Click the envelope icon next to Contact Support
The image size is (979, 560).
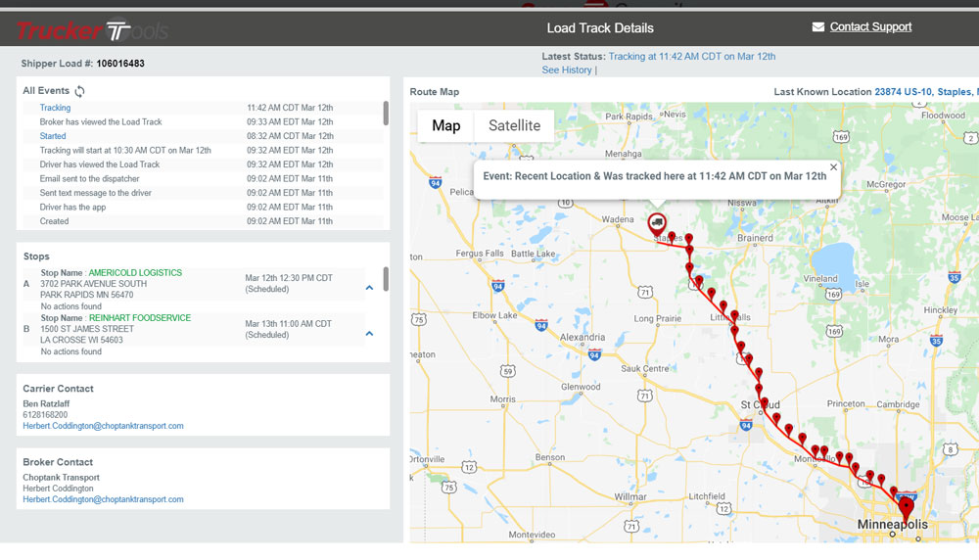point(818,27)
